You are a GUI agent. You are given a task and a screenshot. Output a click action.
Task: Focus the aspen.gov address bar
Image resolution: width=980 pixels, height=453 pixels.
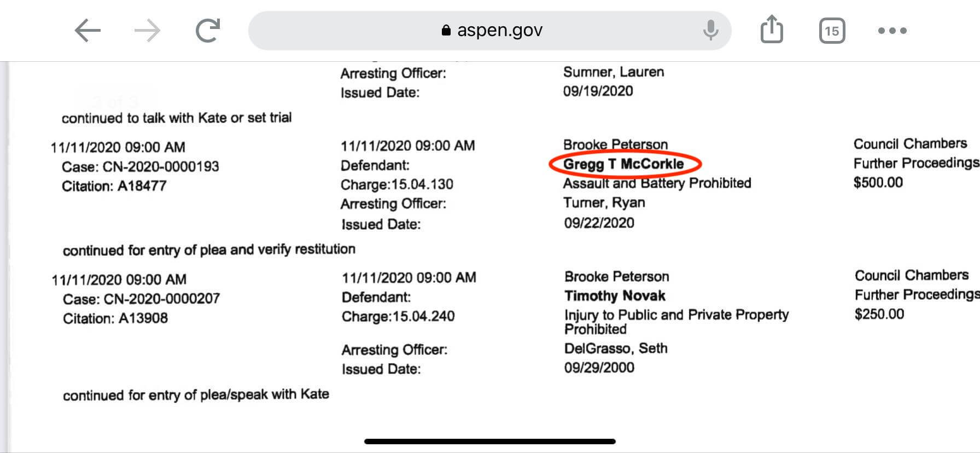tap(489, 31)
